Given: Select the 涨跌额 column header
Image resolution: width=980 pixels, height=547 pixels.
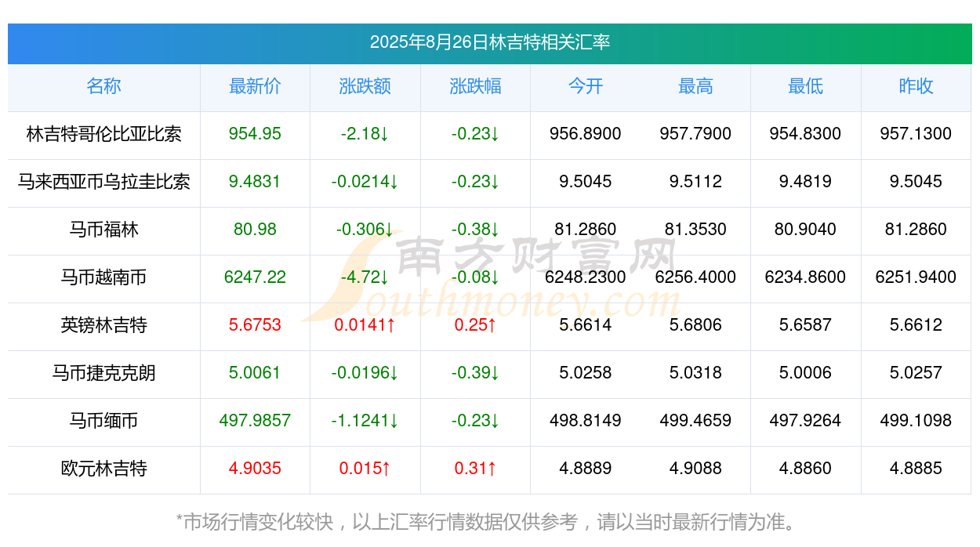Looking at the screenshot, I should pos(365,86).
